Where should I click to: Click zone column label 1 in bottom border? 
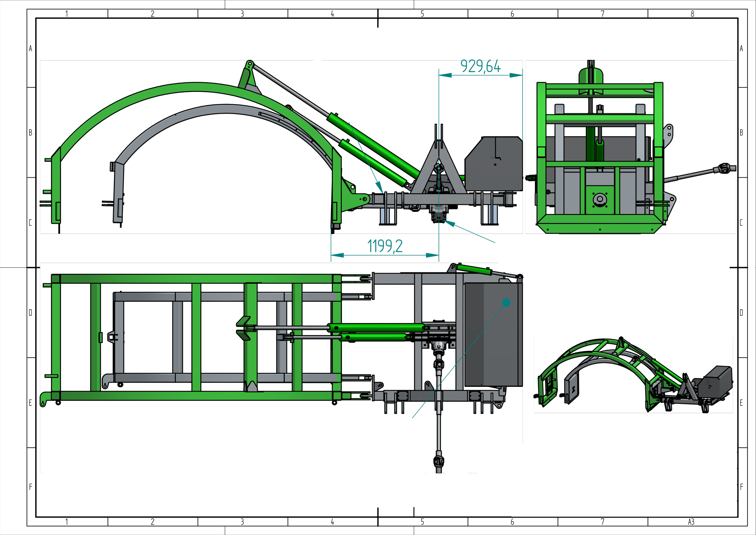tap(67, 522)
